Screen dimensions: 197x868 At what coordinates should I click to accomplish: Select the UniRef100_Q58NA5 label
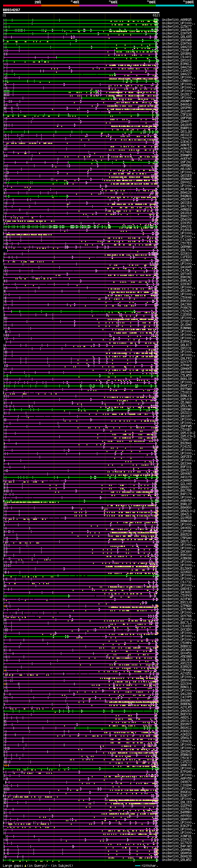tap(177, 179)
